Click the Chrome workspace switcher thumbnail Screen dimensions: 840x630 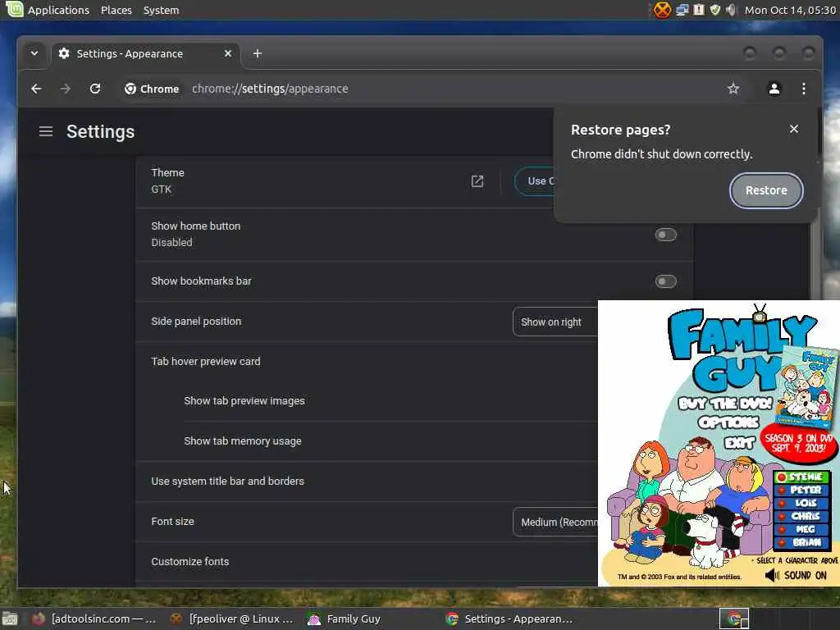(733, 619)
